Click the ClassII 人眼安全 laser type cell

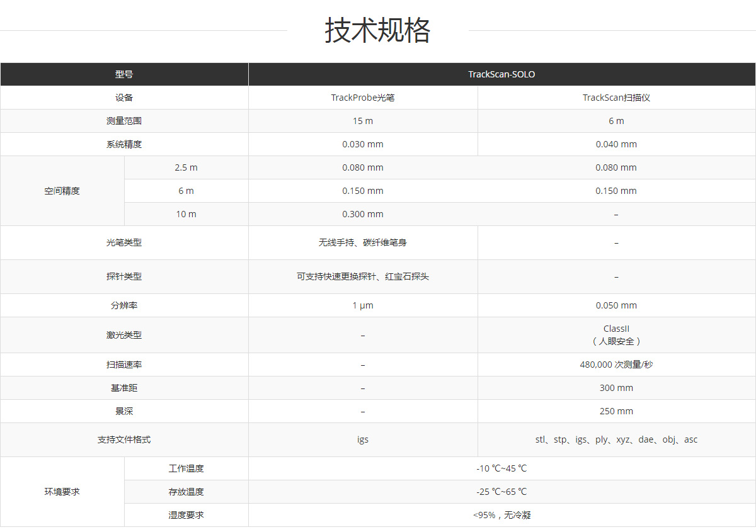tap(616, 335)
